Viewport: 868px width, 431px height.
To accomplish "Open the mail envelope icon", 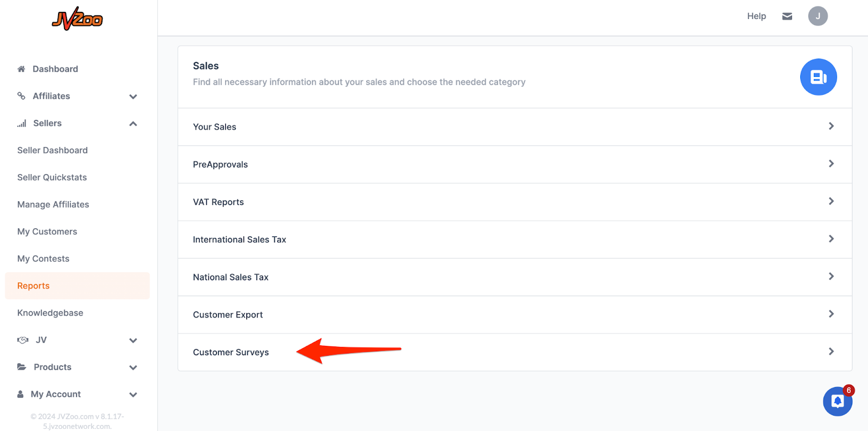I will pos(787,16).
